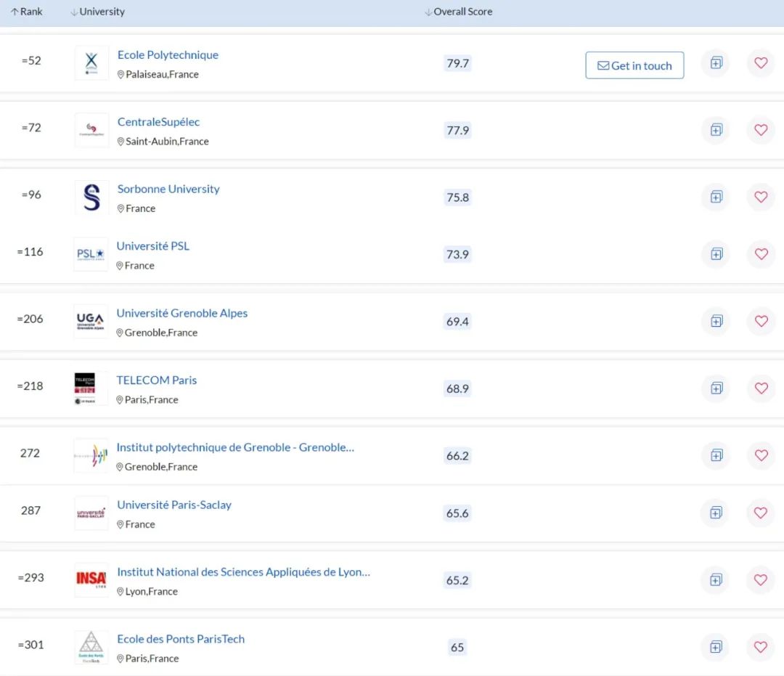Favorite Université Grenoble Alpes heart icon
The width and height of the screenshot is (784, 676).
click(761, 321)
